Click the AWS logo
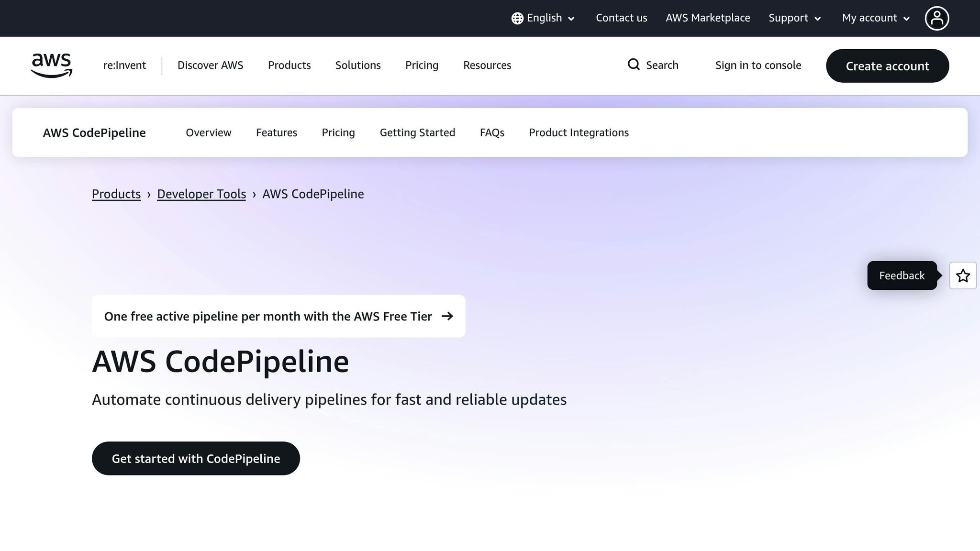This screenshot has width=980, height=551. 51,66
